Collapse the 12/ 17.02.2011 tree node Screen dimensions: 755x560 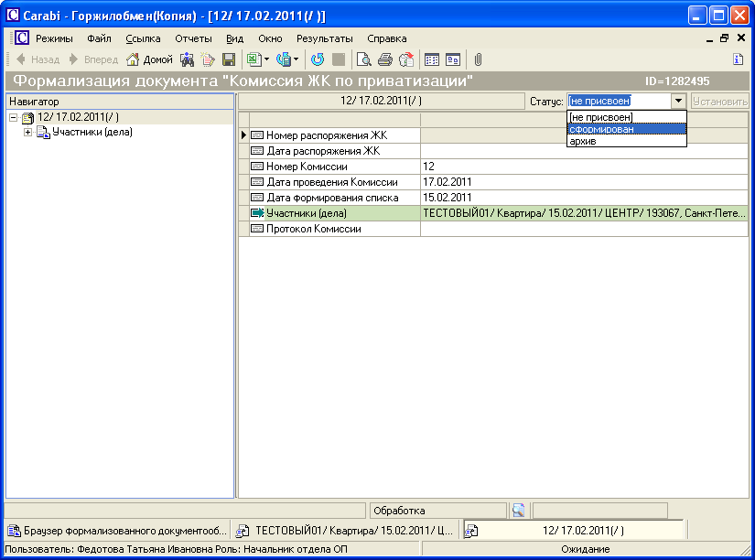(x=14, y=117)
